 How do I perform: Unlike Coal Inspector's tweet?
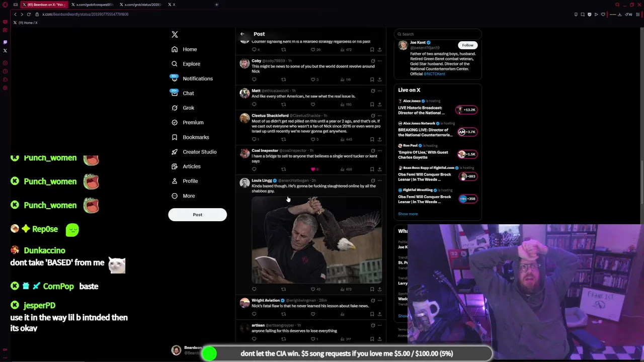click(314, 169)
